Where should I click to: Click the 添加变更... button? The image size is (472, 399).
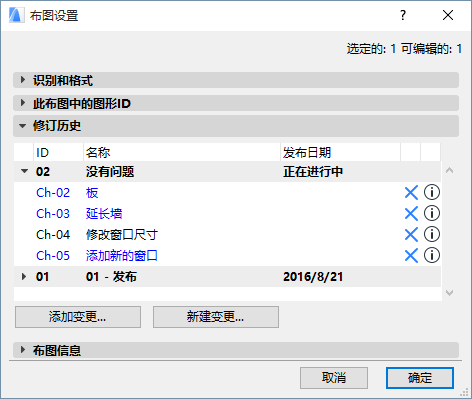point(78,317)
